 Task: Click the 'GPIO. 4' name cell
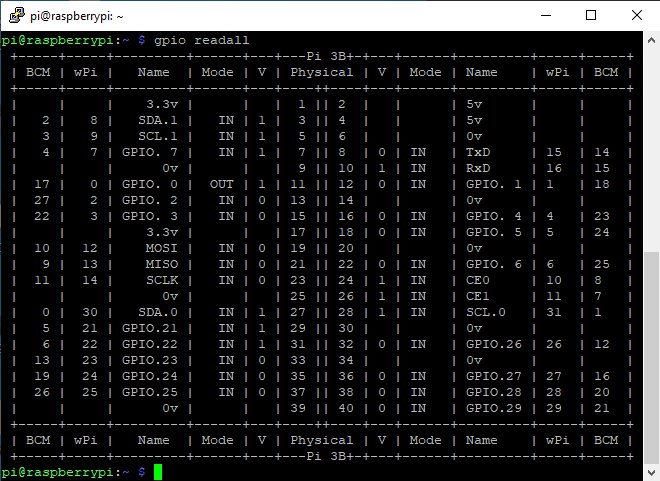(494, 216)
